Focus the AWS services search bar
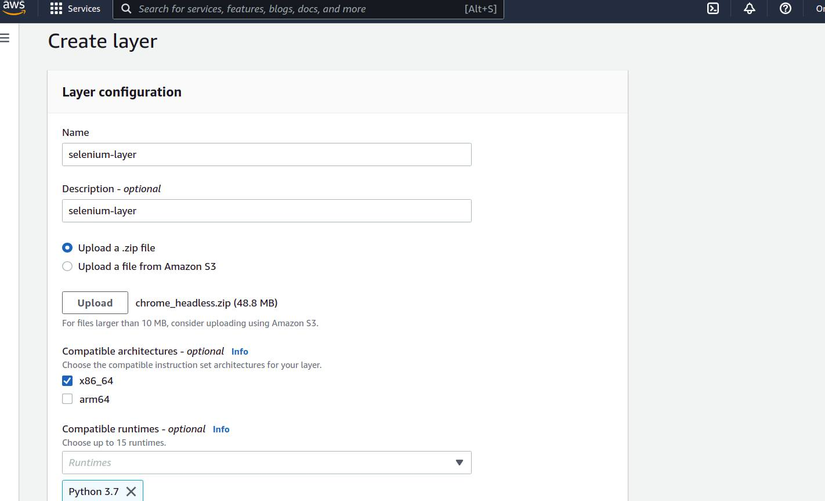The width and height of the screenshot is (825, 501). (300, 9)
